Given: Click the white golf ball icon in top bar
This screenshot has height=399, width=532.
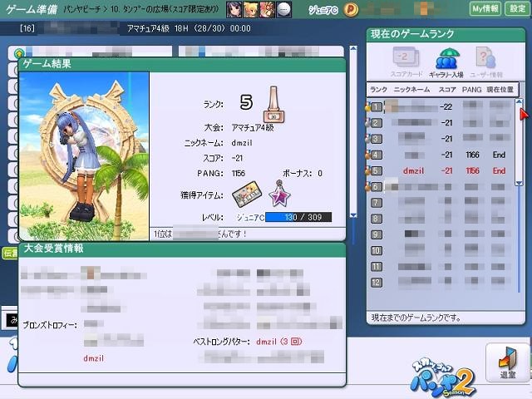Looking at the screenshot, I should pyautogui.click(x=283, y=9).
